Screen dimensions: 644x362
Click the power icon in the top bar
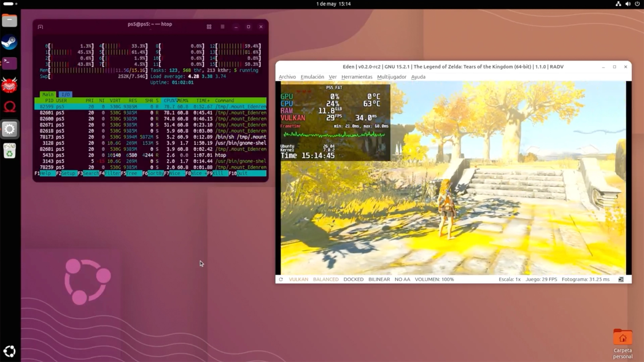pyautogui.click(x=637, y=4)
